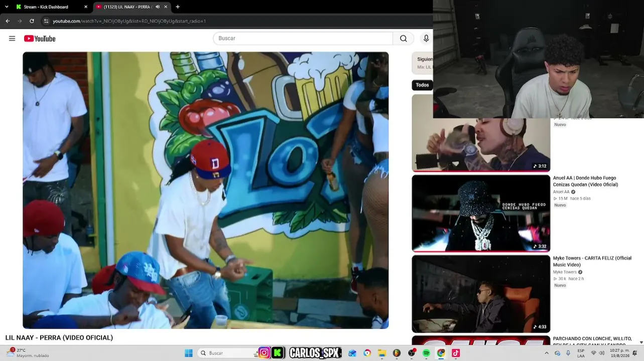Viewport: 644px width, 361px height.
Task: Go back using the browser back arrow
Action: (8, 21)
